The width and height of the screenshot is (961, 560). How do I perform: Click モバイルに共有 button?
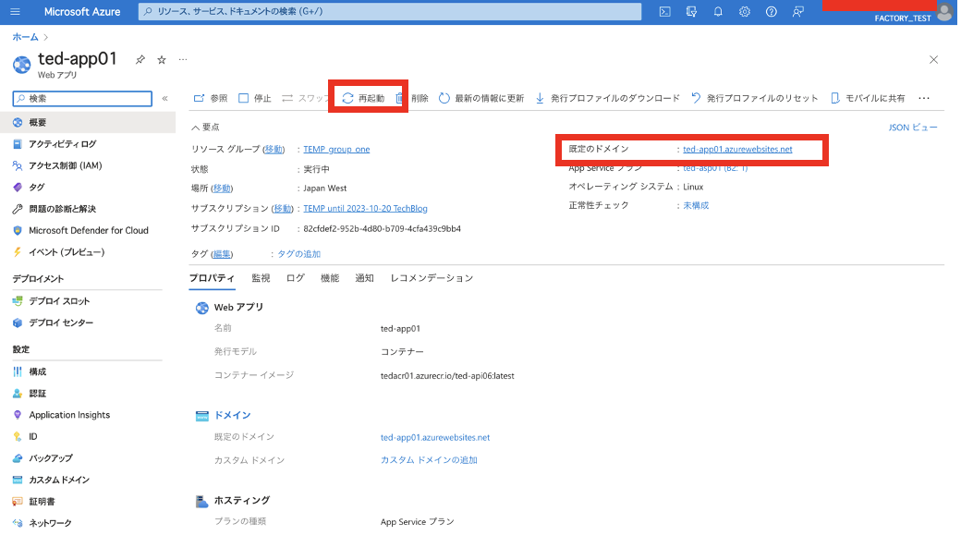pos(868,98)
